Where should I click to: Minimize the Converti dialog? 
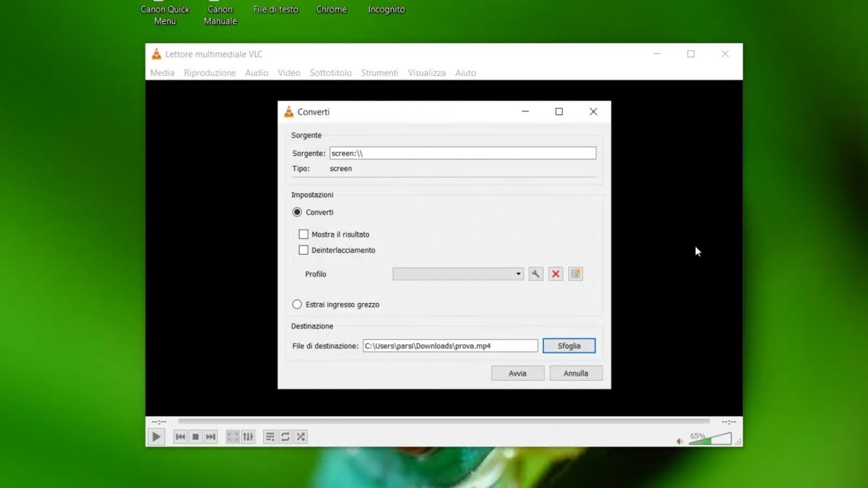(x=525, y=112)
